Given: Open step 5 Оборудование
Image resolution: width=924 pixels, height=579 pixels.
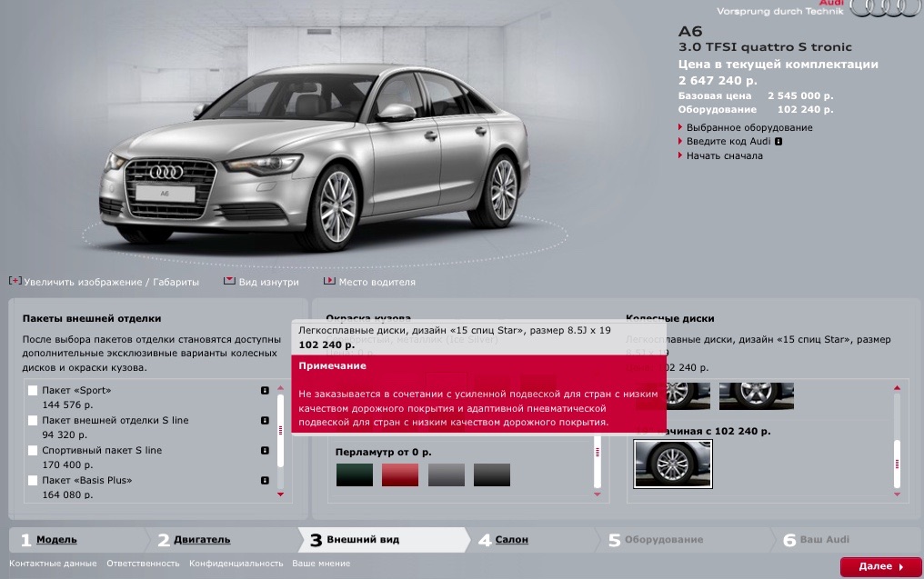Looking at the screenshot, I should point(664,540).
